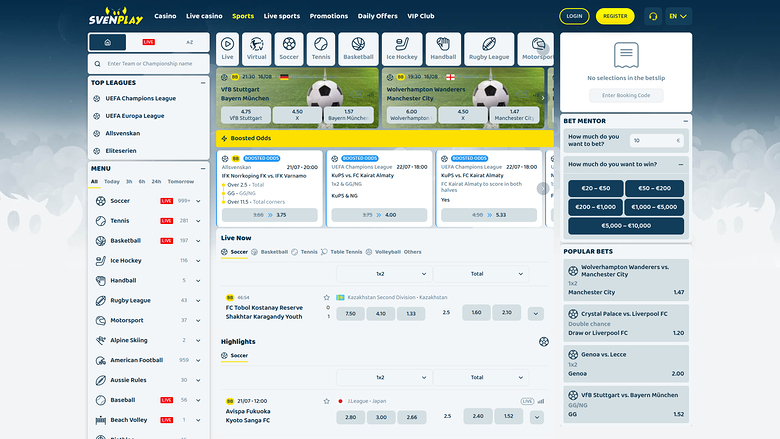The height and width of the screenshot is (439, 780).
Task: Expand the Soccer menu row chevron
Action: (198, 201)
